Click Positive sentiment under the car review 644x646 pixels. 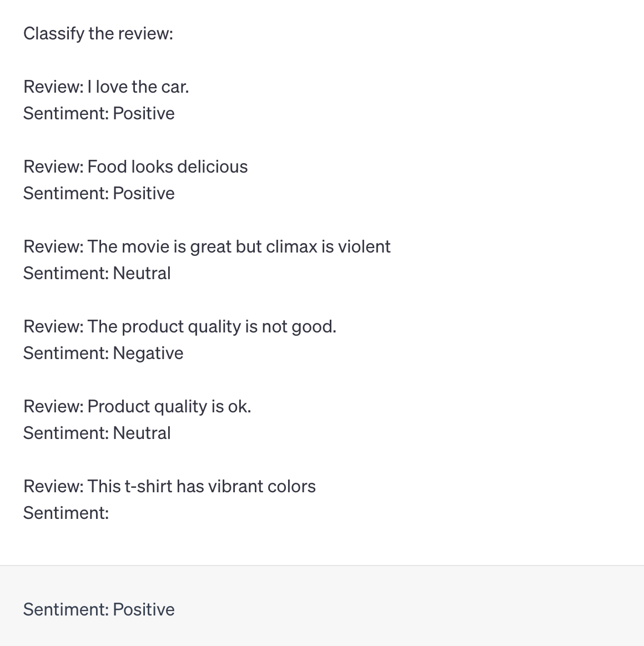[x=143, y=113]
